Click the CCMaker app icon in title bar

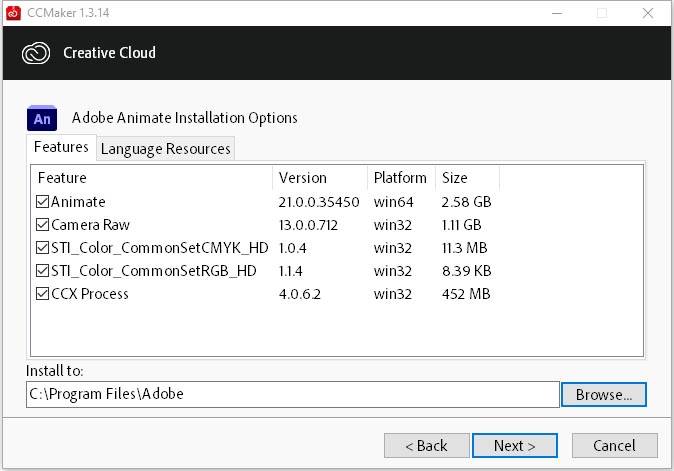click(13, 13)
